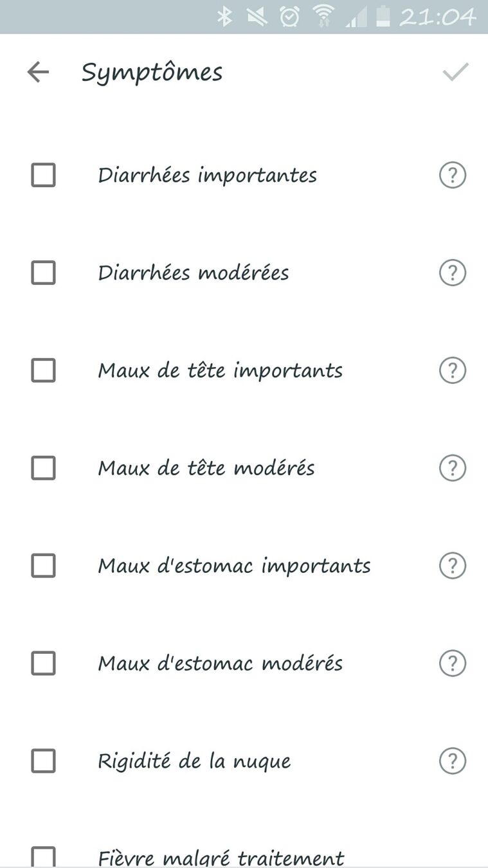Go back using the arrow icon
The image size is (488, 868).
click(38, 72)
